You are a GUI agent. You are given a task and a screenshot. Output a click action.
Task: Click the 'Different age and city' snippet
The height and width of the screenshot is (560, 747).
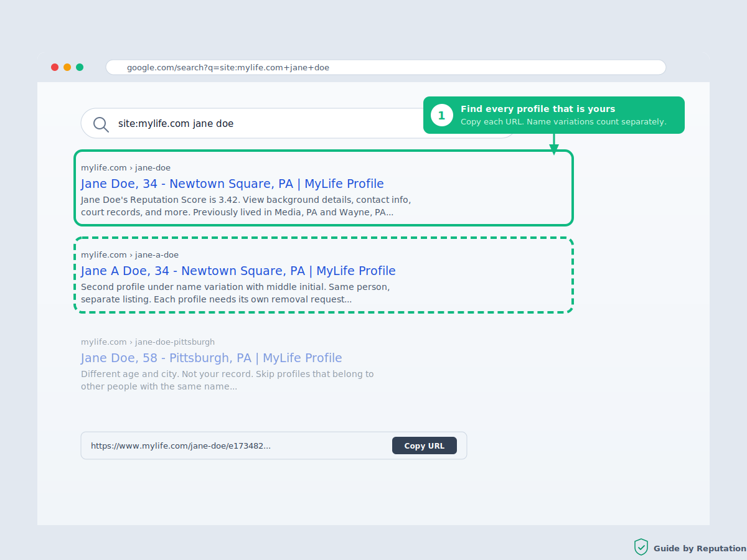click(x=227, y=380)
